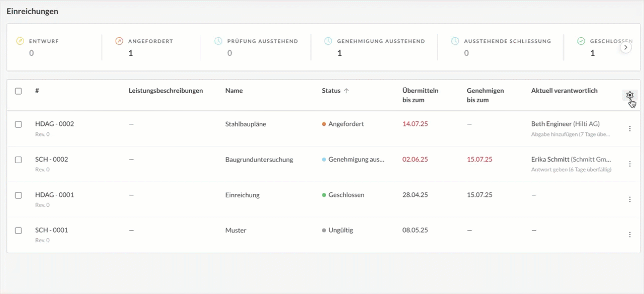Filter by Entwurf status card

point(54,47)
